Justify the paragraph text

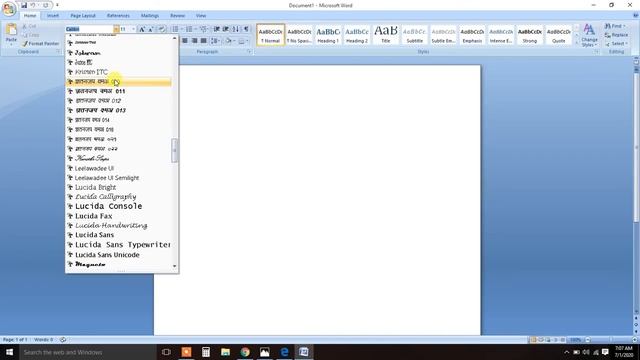click(203, 40)
